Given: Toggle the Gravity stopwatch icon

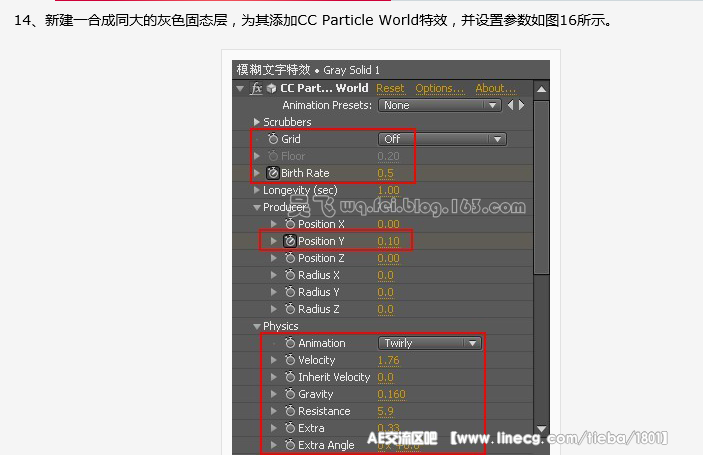Looking at the screenshot, I should 290,394.
